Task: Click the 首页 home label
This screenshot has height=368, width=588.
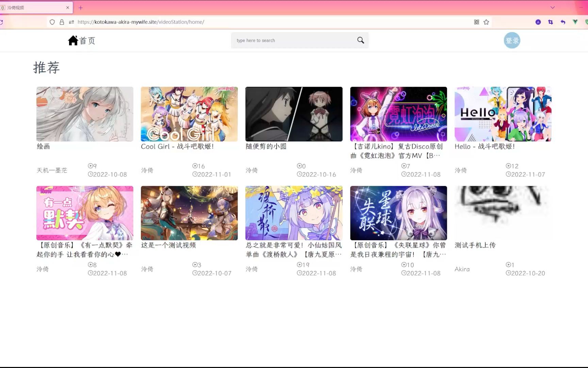Action: (87, 41)
